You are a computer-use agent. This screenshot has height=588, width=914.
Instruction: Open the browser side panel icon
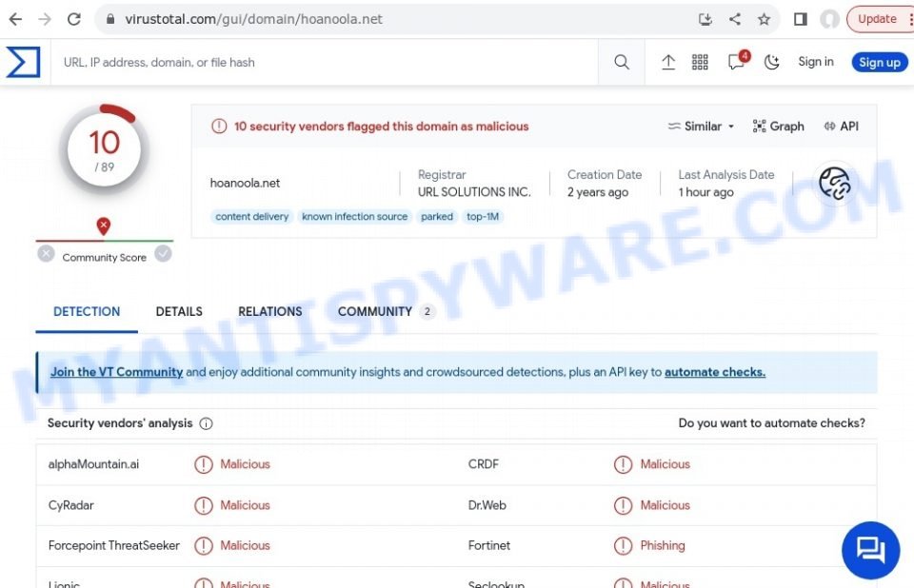tap(801, 19)
